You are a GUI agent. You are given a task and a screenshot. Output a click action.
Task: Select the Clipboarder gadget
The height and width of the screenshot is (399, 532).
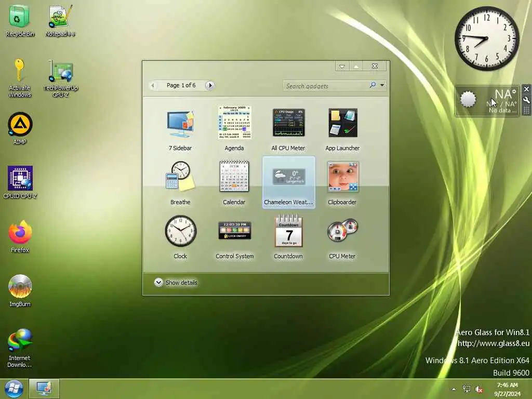[x=342, y=182]
